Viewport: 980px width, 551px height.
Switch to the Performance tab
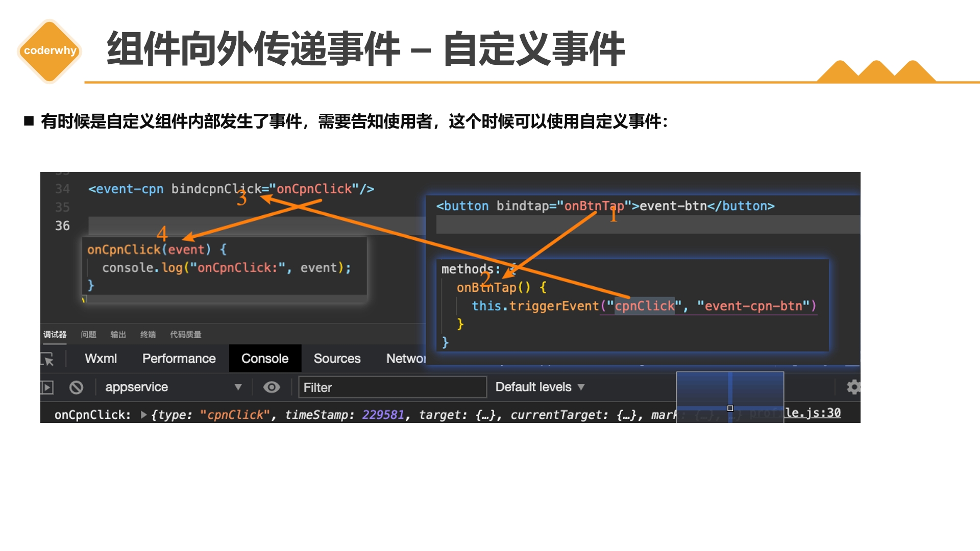click(x=179, y=359)
